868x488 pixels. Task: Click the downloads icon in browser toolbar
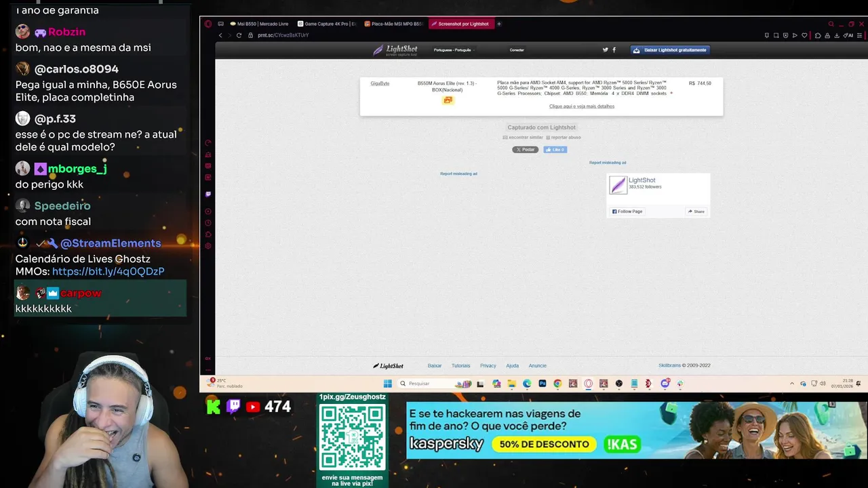(837, 35)
